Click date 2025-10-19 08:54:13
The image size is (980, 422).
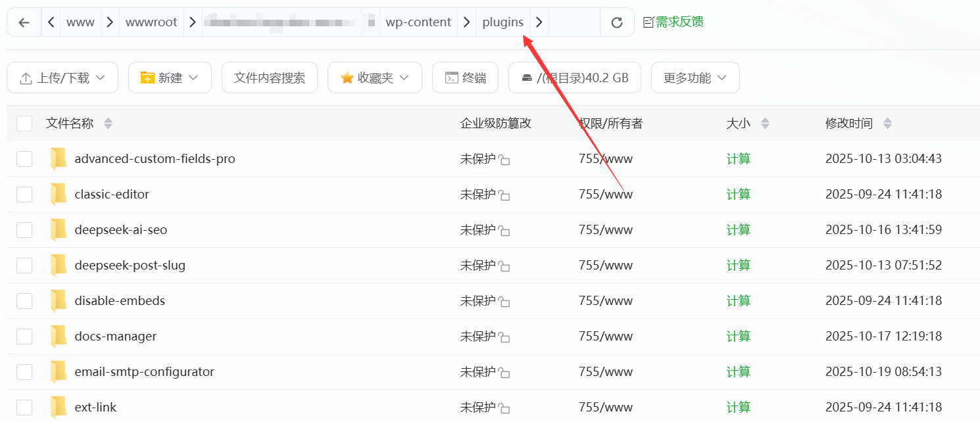(883, 371)
